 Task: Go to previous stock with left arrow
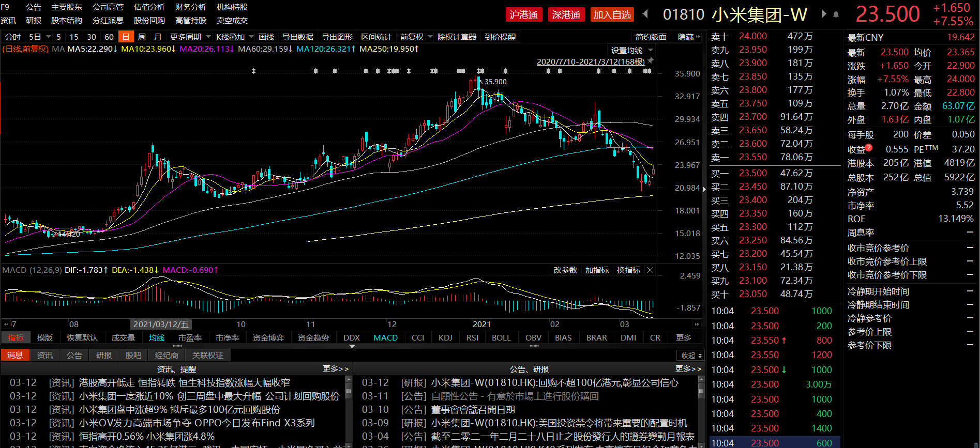click(x=645, y=14)
